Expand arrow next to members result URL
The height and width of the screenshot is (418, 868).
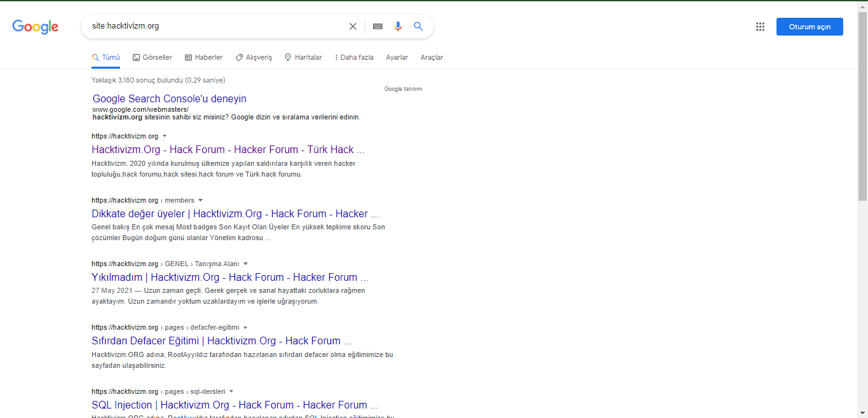pos(201,200)
